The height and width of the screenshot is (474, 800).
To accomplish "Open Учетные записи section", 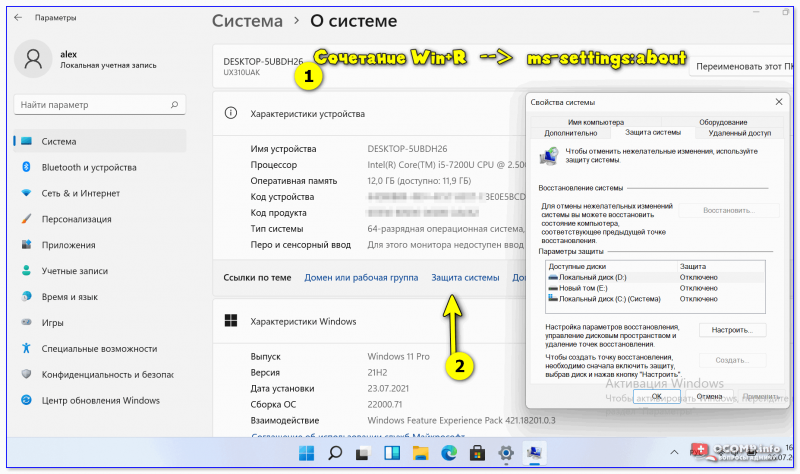I will (x=100, y=271).
